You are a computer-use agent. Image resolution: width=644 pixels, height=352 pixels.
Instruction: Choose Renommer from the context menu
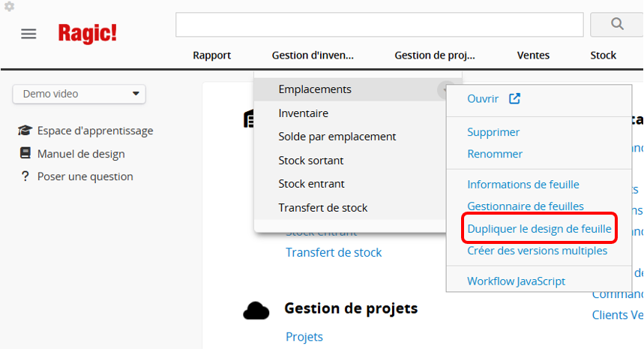(x=495, y=154)
